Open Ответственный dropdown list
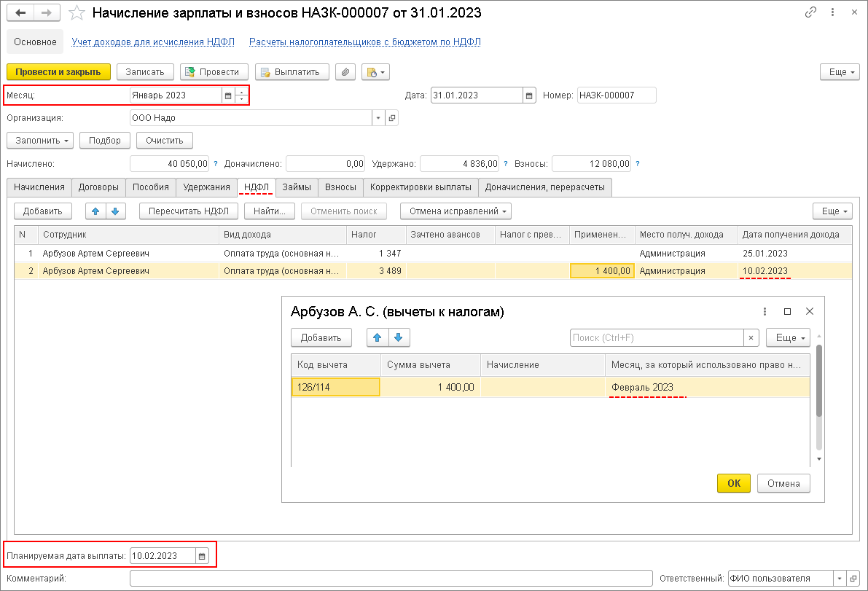The image size is (868, 591). coord(840,579)
